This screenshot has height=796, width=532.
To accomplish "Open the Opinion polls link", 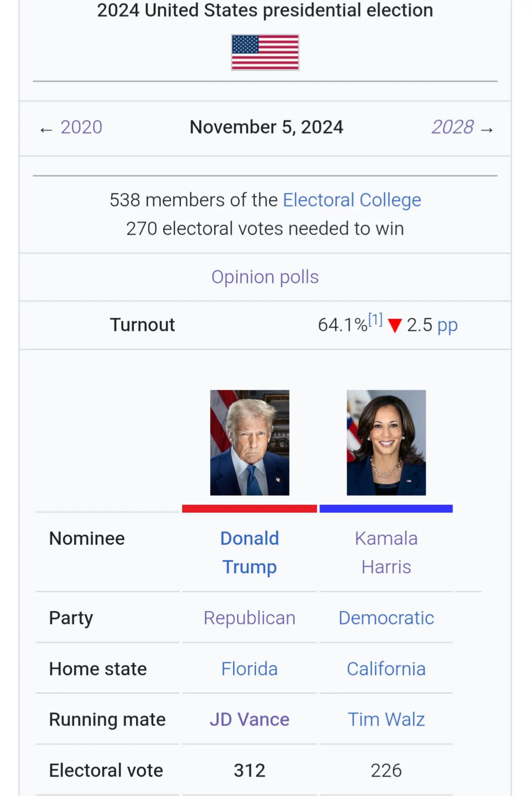I will click(x=265, y=277).
